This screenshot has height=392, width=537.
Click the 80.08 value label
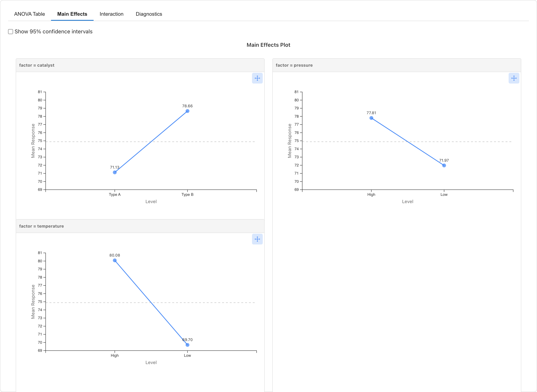click(115, 255)
